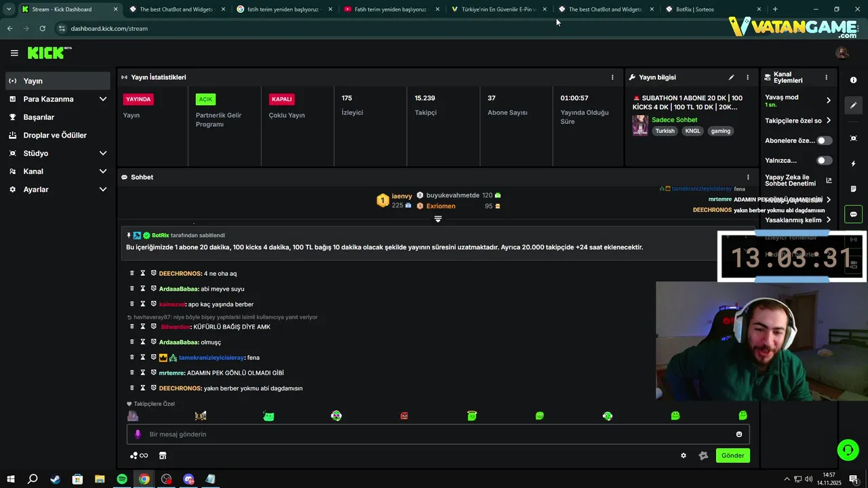Delete DEECHRONOS's '4 ne oha aq' message
This screenshot has height=488, width=868.
pyautogui.click(x=132, y=273)
